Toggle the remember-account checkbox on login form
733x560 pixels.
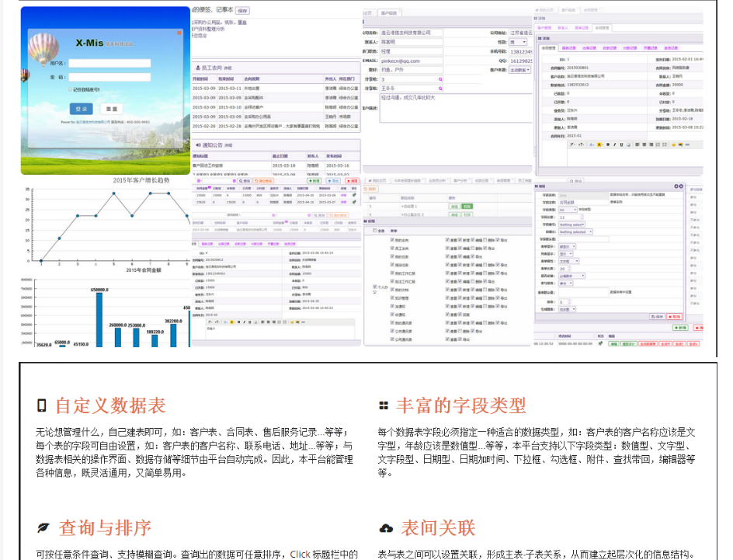click(69, 90)
